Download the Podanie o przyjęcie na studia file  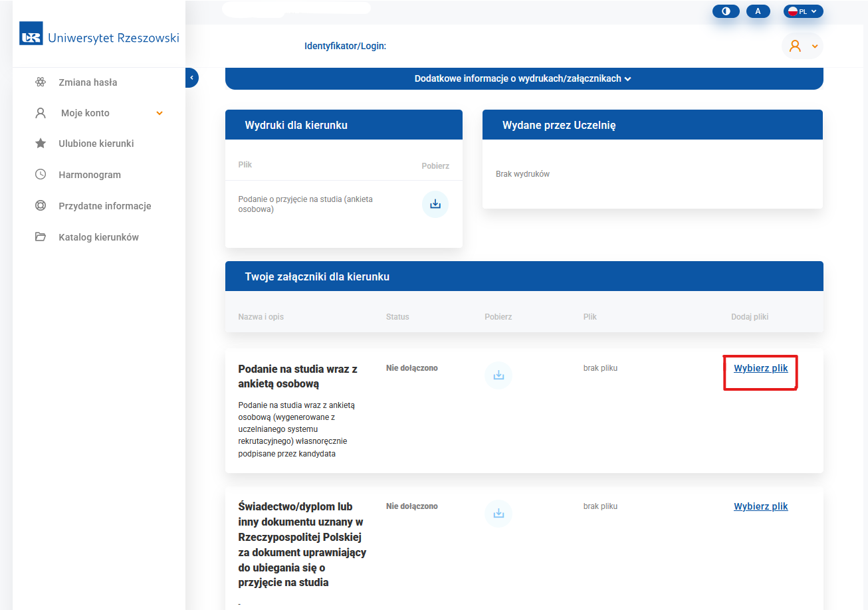pos(435,204)
